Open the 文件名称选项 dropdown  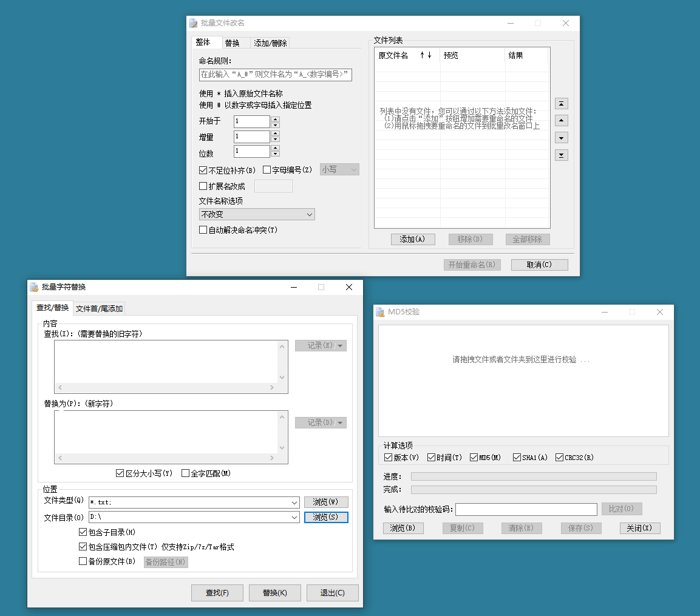pyautogui.click(x=309, y=214)
